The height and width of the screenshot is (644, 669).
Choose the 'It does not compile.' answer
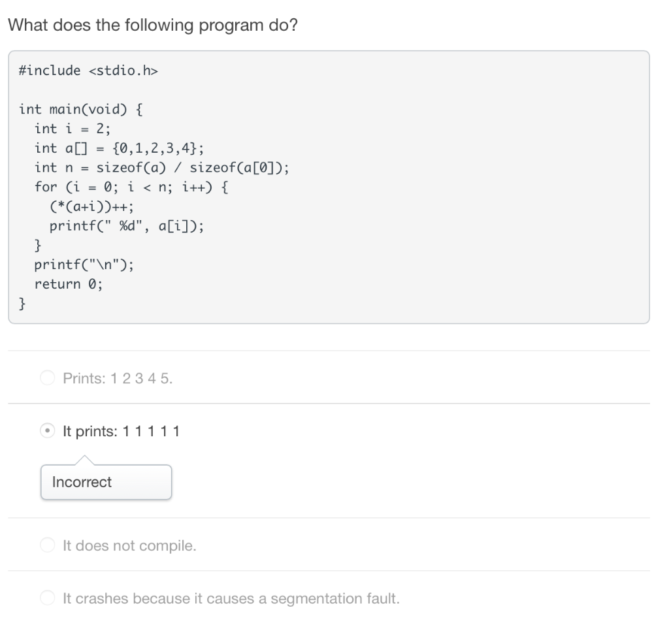[46, 545]
